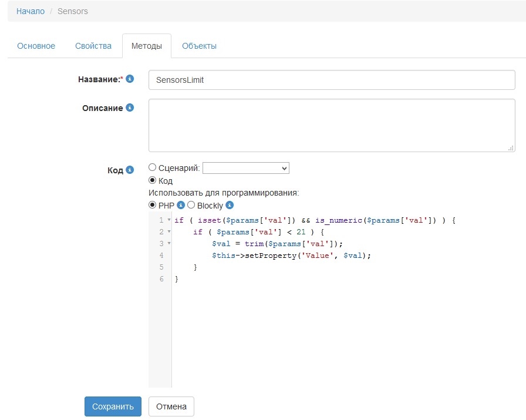Toggle the fold arrow on line 3
This screenshot has height=420, width=526.
tap(169, 243)
